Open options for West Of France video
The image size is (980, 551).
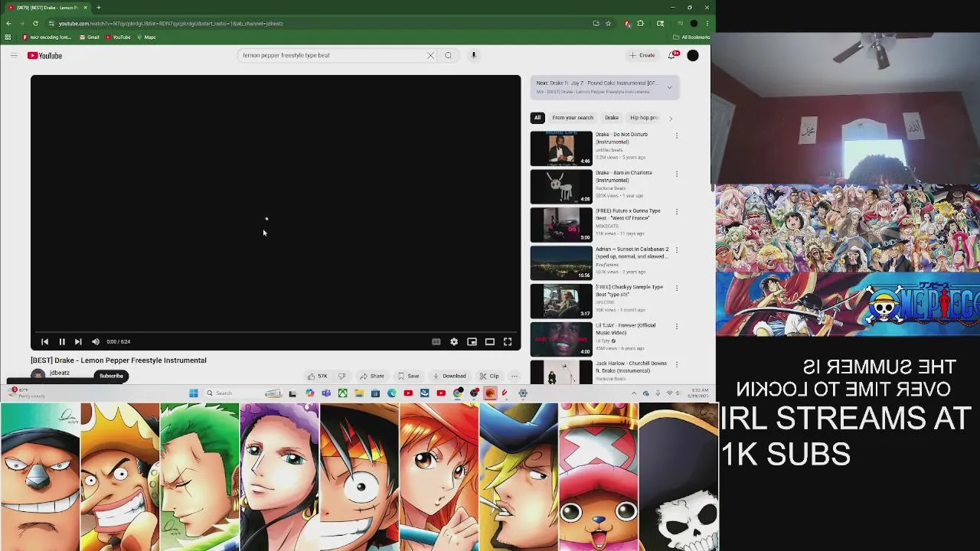point(677,212)
